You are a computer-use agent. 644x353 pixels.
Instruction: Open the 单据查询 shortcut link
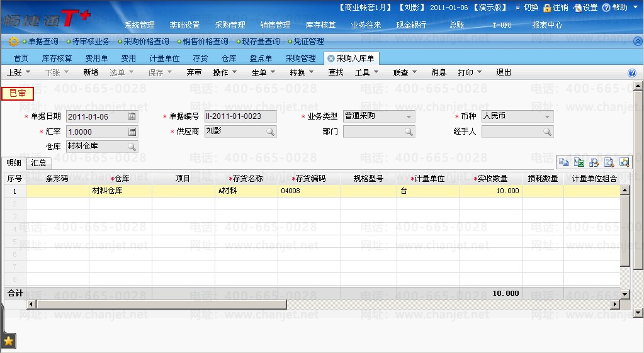pos(43,42)
